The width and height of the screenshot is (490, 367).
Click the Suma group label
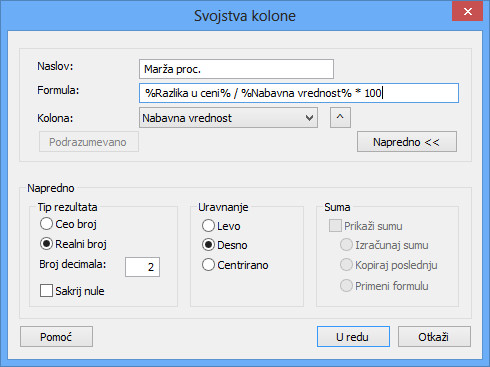click(x=337, y=207)
